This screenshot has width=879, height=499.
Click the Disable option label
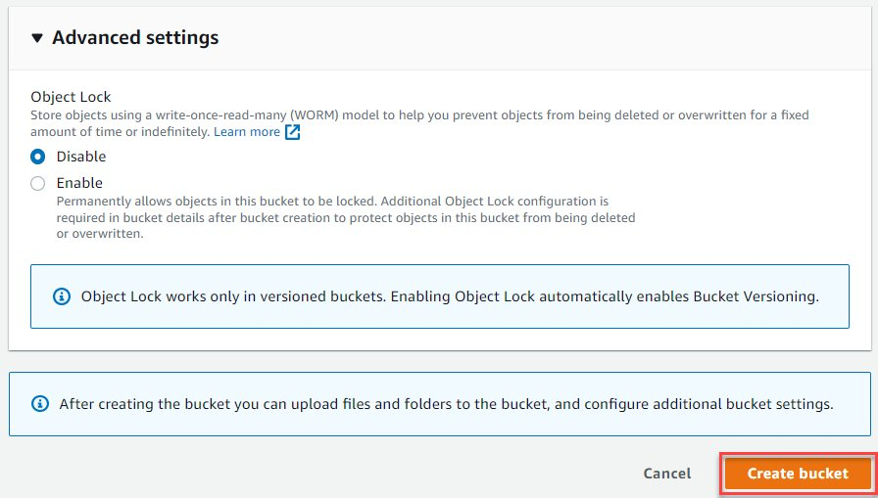(x=81, y=157)
